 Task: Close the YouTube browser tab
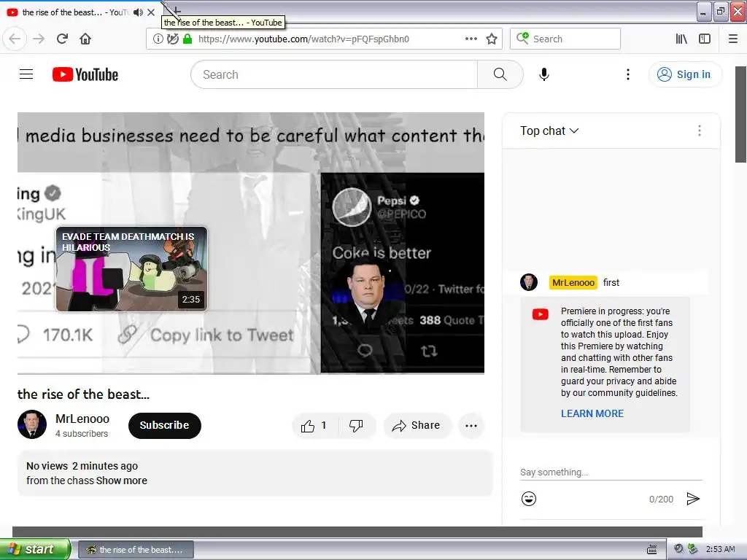point(151,12)
